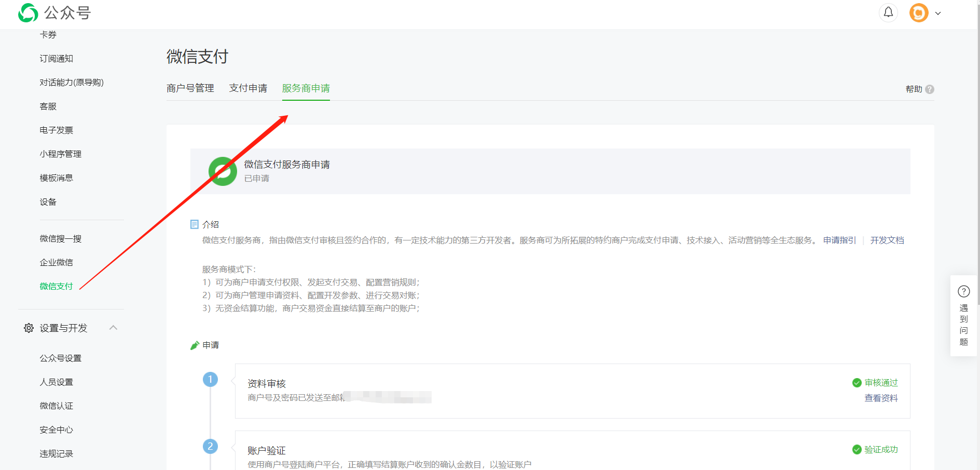This screenshot has height=470, width=980.
Task: Click the help question mark icon
Action: (930, 89)
